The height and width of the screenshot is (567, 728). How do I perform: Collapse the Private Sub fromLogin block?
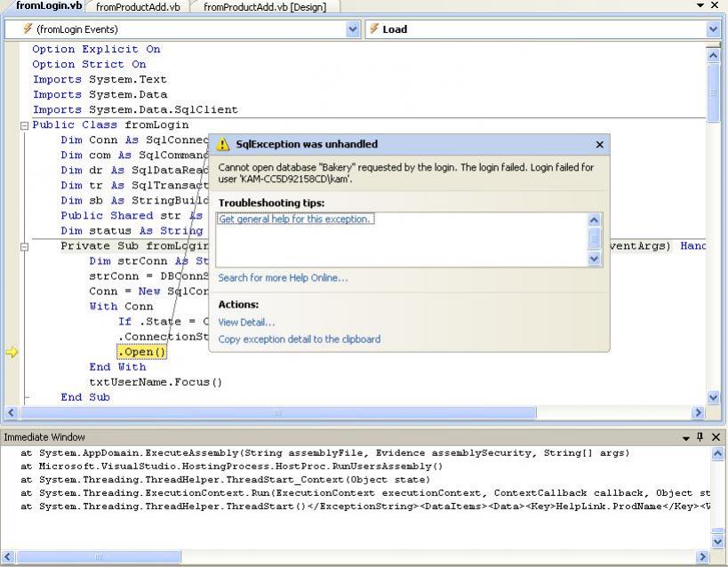[x=25, y=246]
